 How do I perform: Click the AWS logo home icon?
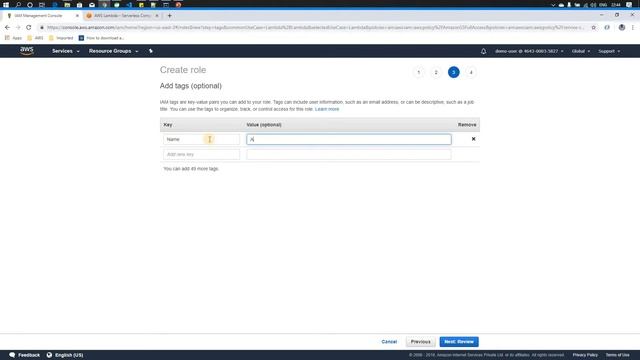pyautogui.click(x=27, y=51)
